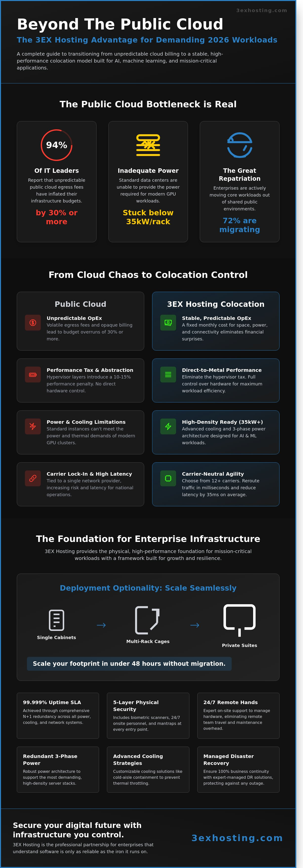Click the 'Power & Cooling Limitations' title
The image size is (303, 868).
[86, 422]
